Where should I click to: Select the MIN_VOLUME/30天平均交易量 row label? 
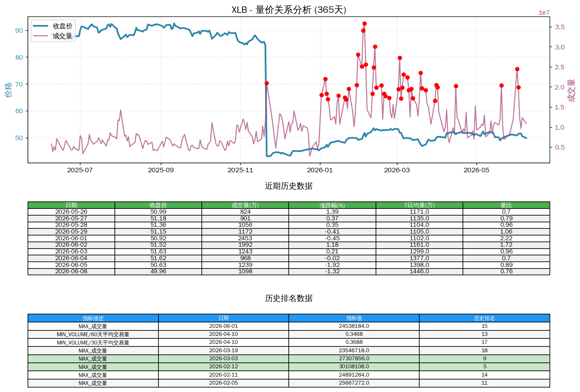tap(93, 343)
